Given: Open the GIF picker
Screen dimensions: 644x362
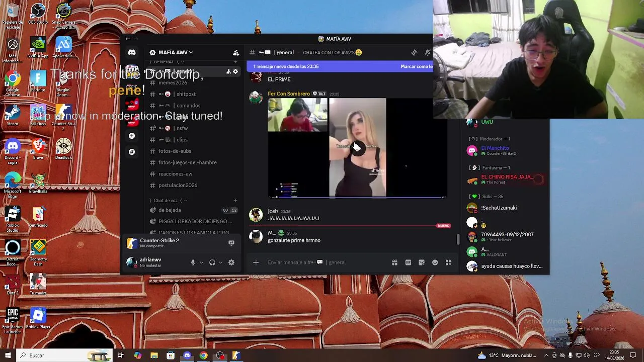Looking at the screenshot, I should pos(408,262).
